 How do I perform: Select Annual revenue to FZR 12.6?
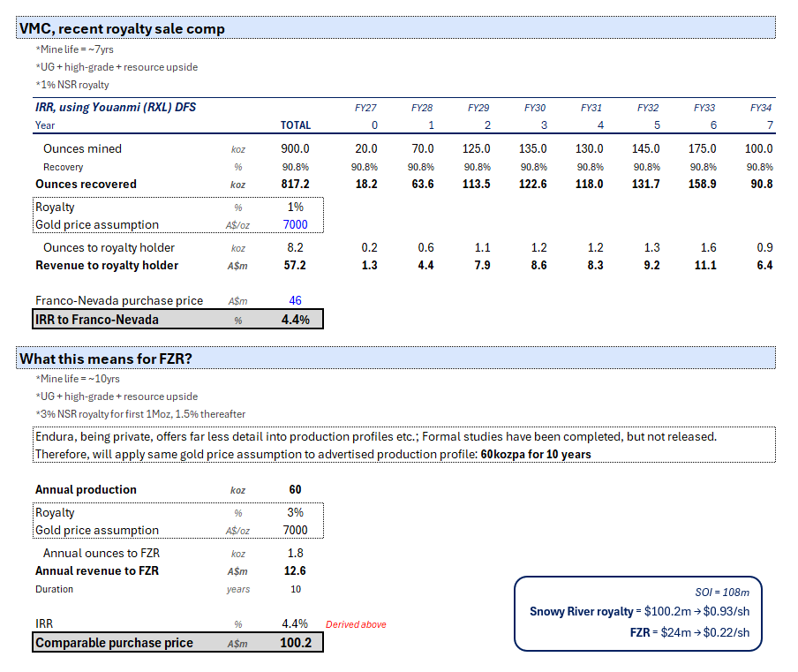tap(295, 571)
